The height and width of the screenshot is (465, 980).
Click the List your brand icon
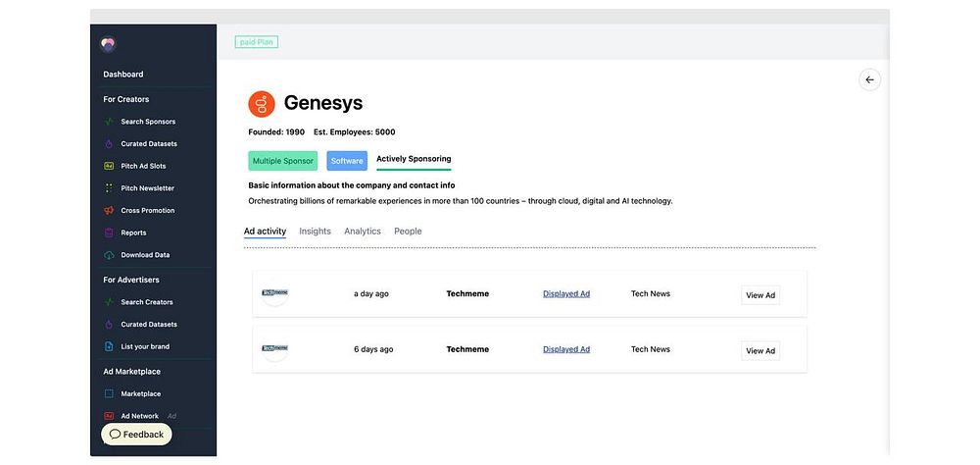[109, 346]
